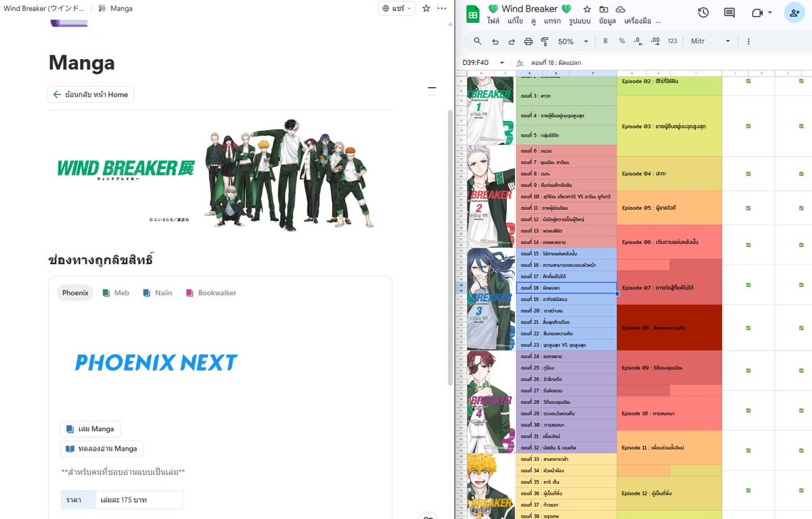The width and height of the screenshot is (812, 519).
Task: Click the Share add-person button
Action: 794,13
